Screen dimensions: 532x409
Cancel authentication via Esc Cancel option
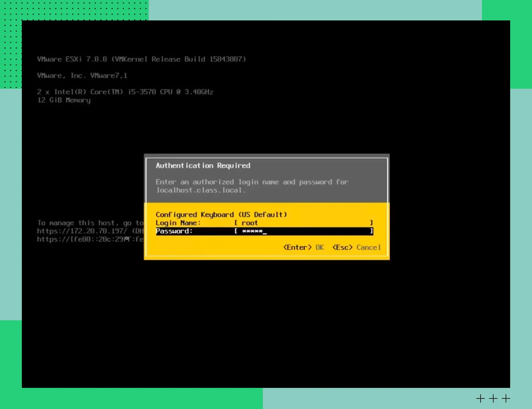pos(356,247)
